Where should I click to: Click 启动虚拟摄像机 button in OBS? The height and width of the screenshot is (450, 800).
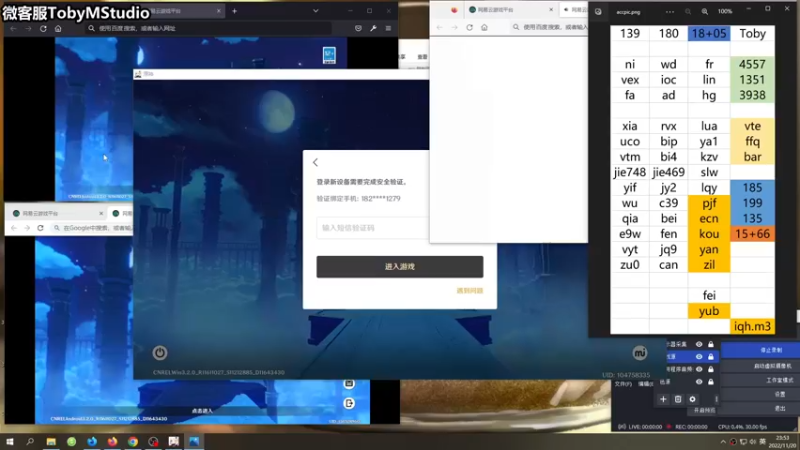760,366
